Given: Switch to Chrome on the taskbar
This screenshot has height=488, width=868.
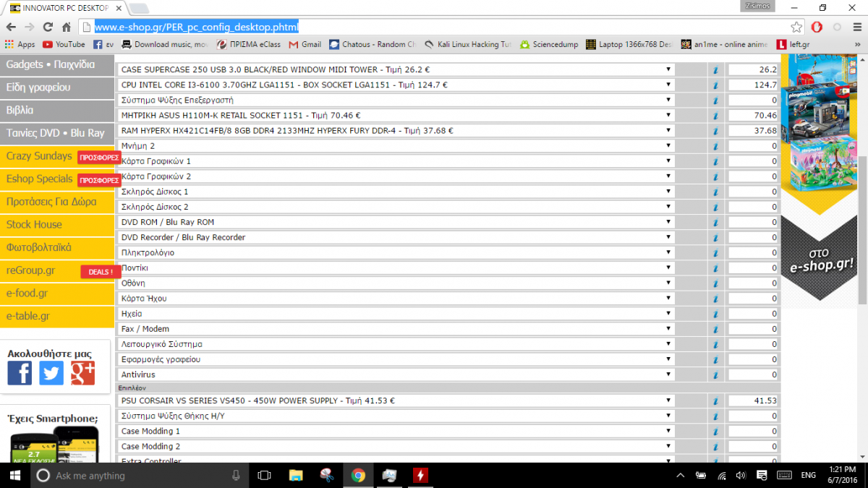Looking at the screenshot, I should click(x=358, y=475).
